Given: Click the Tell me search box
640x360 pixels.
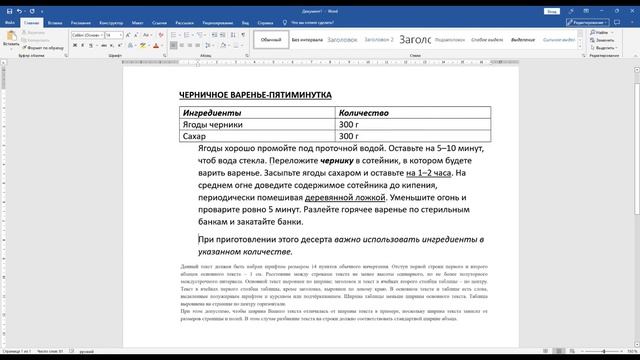Looking at the screenshot, I should [312, 23].
